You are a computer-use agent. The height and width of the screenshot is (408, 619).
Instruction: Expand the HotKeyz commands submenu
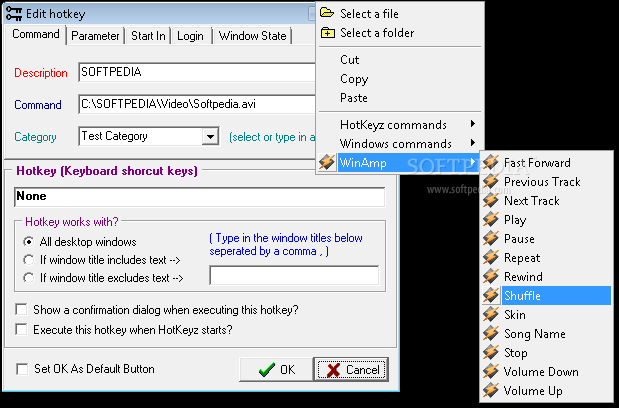click(400, 125)
